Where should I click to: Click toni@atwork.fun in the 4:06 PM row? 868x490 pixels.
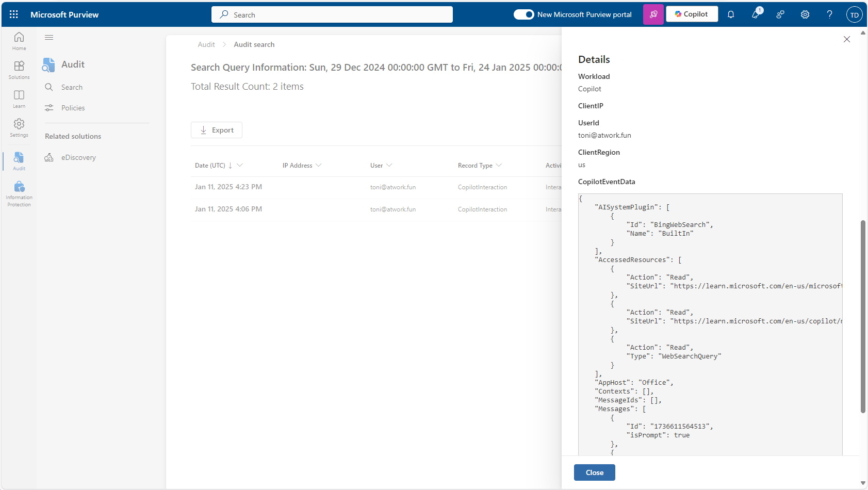[393, 209]
